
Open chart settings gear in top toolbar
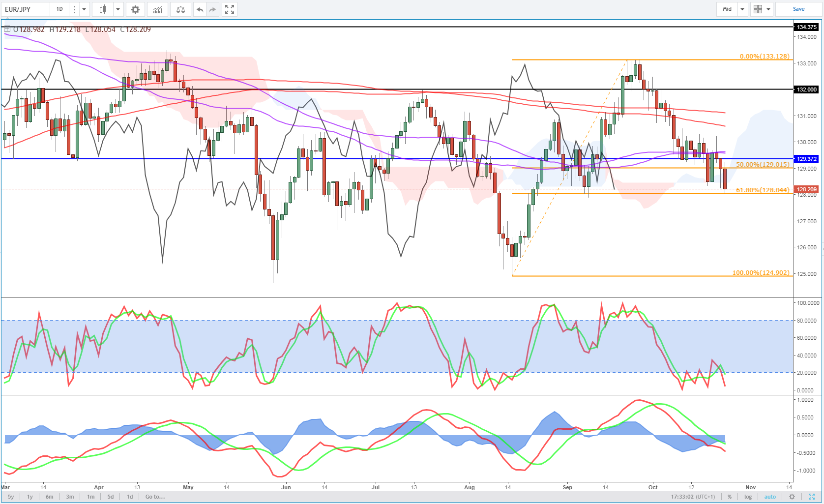tap(135, 9)
